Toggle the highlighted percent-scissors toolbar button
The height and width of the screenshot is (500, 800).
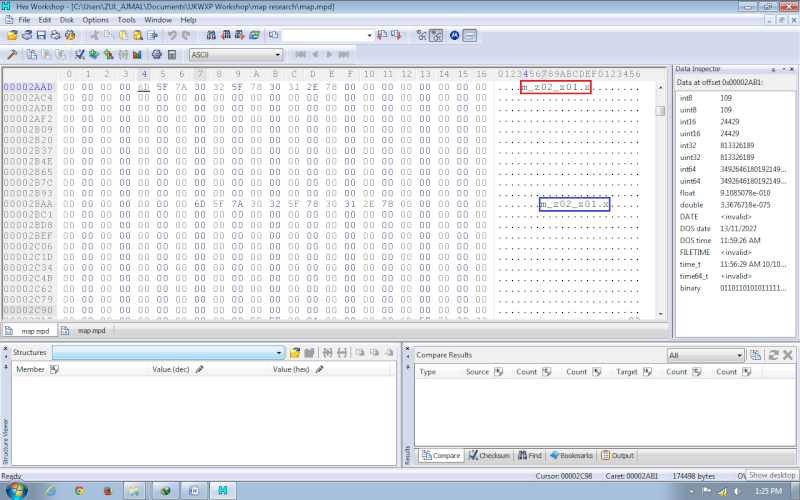436,35
